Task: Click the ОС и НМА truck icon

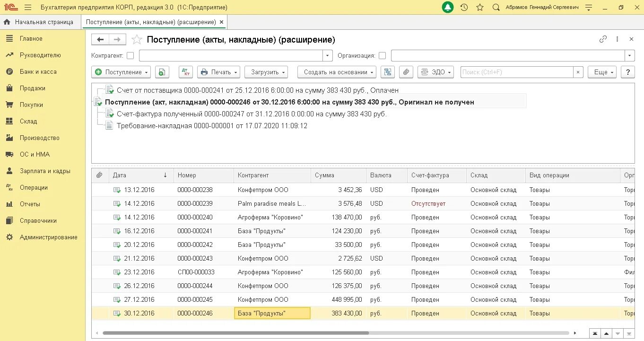Action: click(x=9, y=155)
